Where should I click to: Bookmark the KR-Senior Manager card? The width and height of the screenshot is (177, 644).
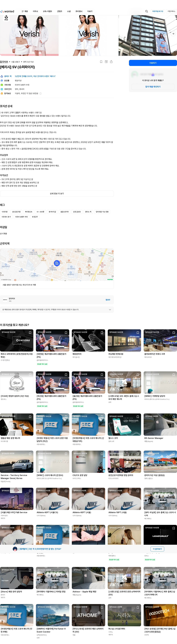[174, 417]
